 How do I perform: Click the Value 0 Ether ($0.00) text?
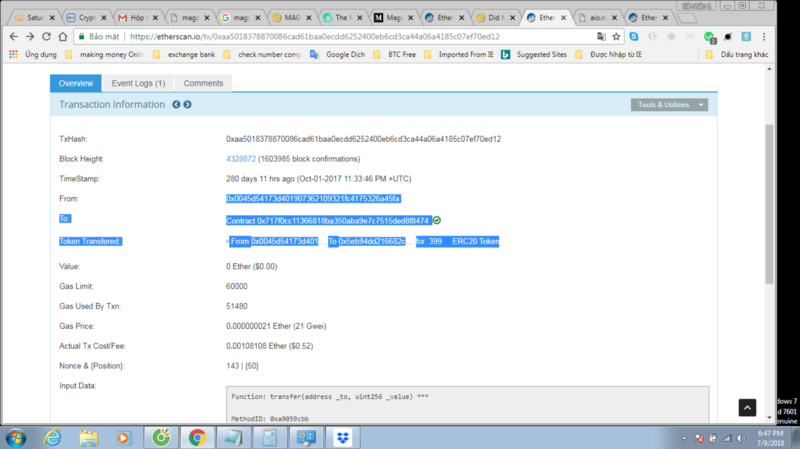[252, 266]
